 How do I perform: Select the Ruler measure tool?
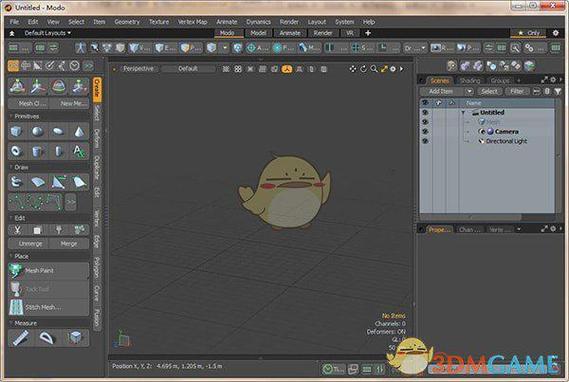21,338
